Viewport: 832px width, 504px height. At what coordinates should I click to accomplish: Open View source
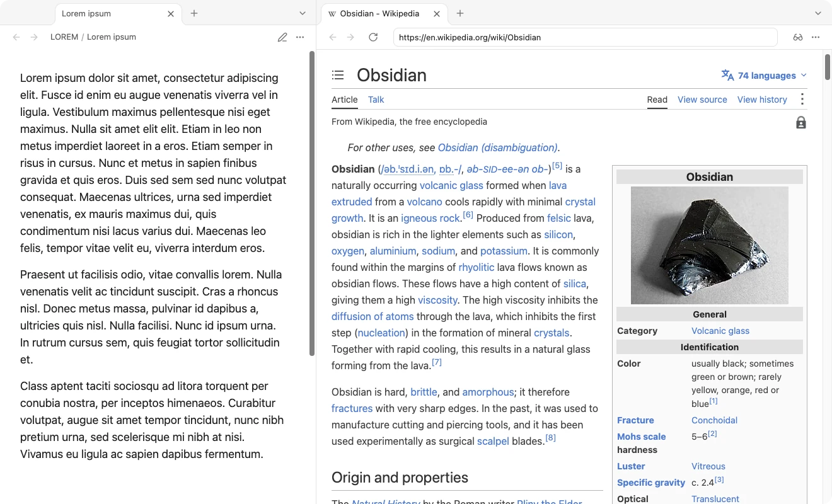coord(702,100)
